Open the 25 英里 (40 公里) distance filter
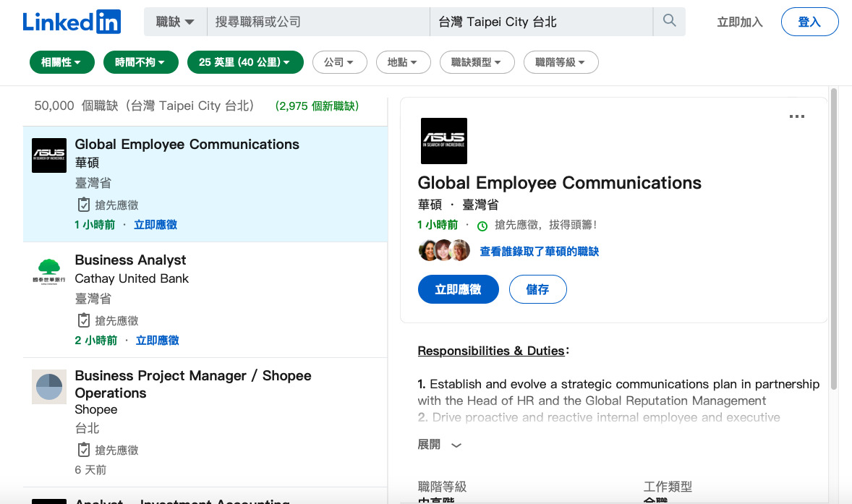852x504 pixels. coord(245,62)
